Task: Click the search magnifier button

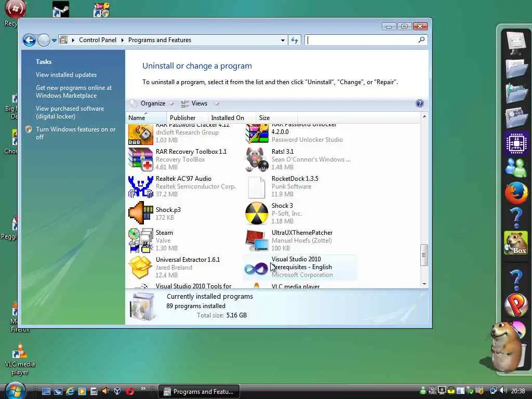Action: click(421, 40)
